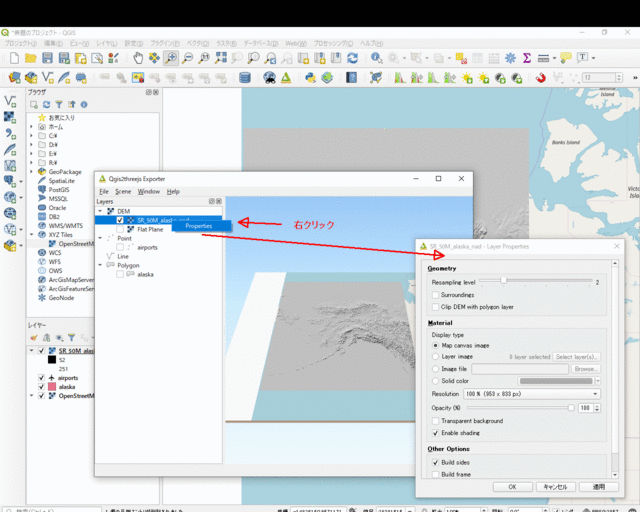The height and width of the screenshot is (512, 640).
Task: Click the Select layer(s) button
Action: click(576, 357)
